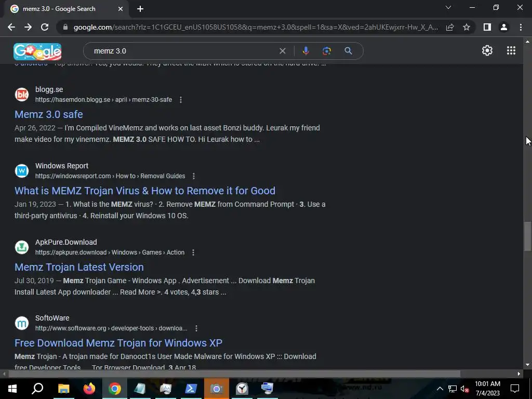
Task: Go forward to the next page
Action: coord(28,27)
